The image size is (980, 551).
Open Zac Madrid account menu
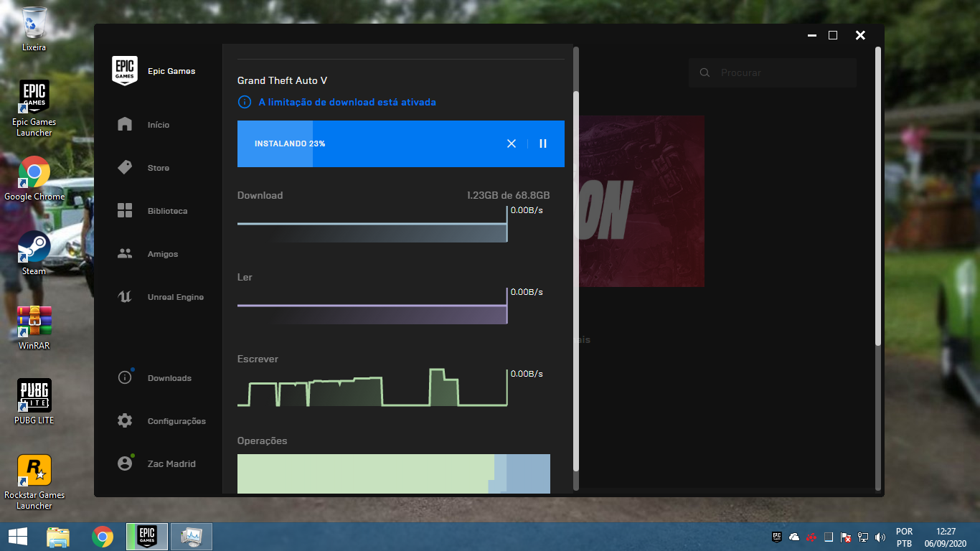click(x=171, y=463)
